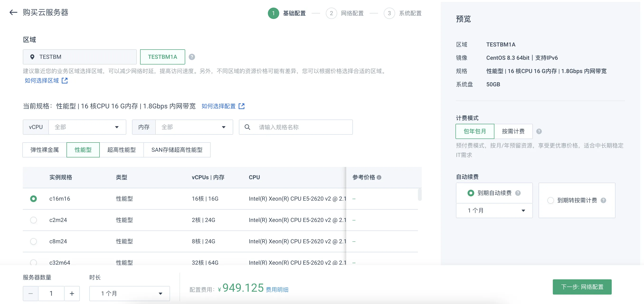This screenshot has height=304, width=644.
Task: Click the 16核 | 16G cell
Action: (205, 199)
